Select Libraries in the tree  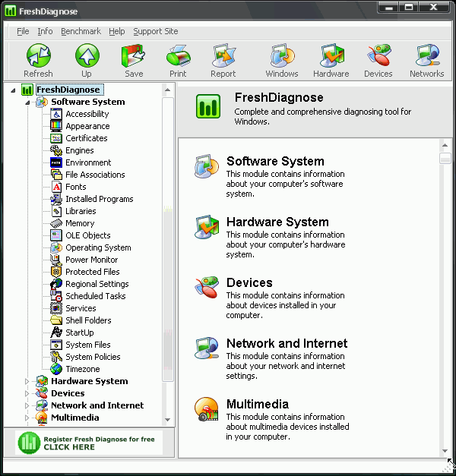[81, 211]
